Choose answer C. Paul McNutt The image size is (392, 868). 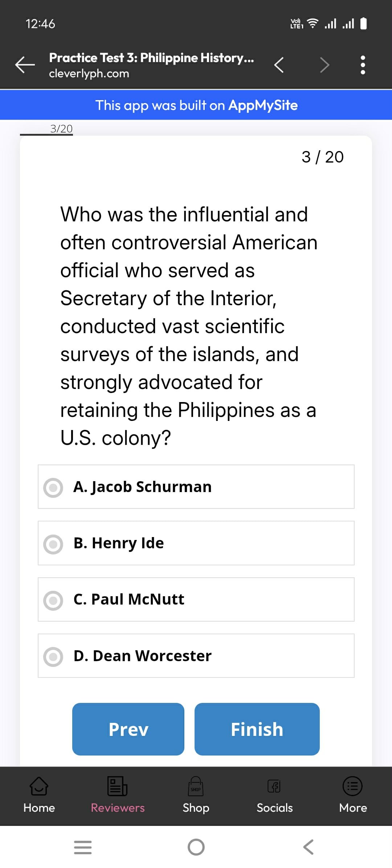(x=196, y=599)
